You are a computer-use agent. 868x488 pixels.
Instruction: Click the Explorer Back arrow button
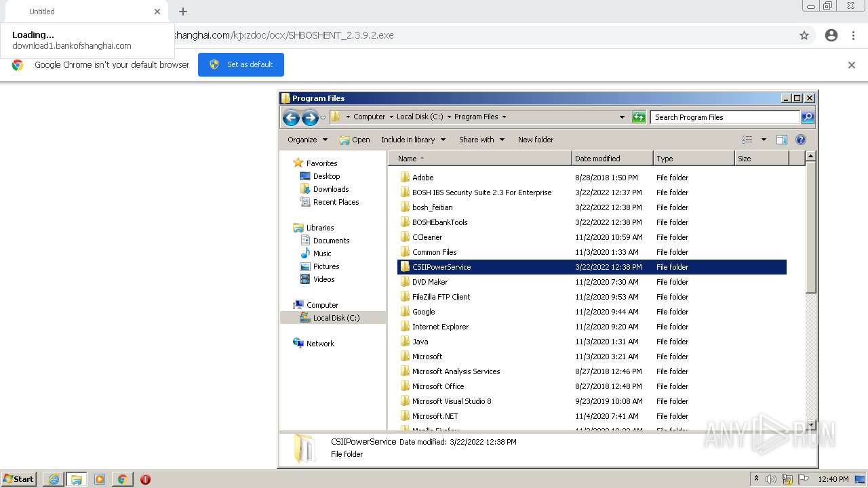coord(291,118)
